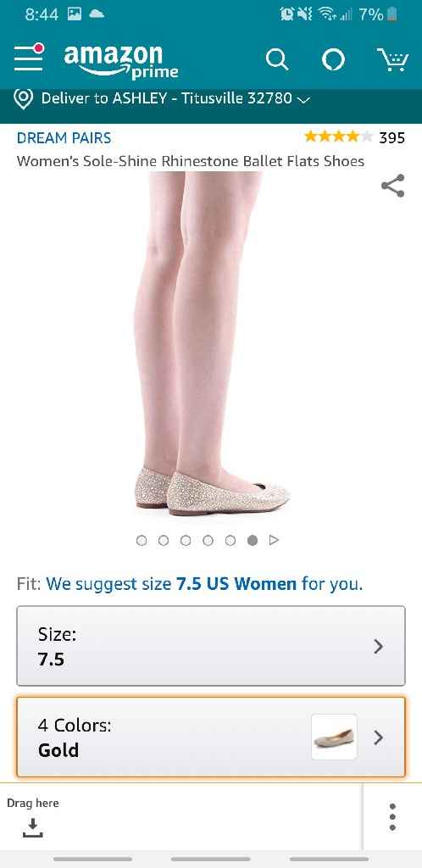Open the 4 Colors Gold selector
The width and height of the screenshot is (422, 868).
211,737
